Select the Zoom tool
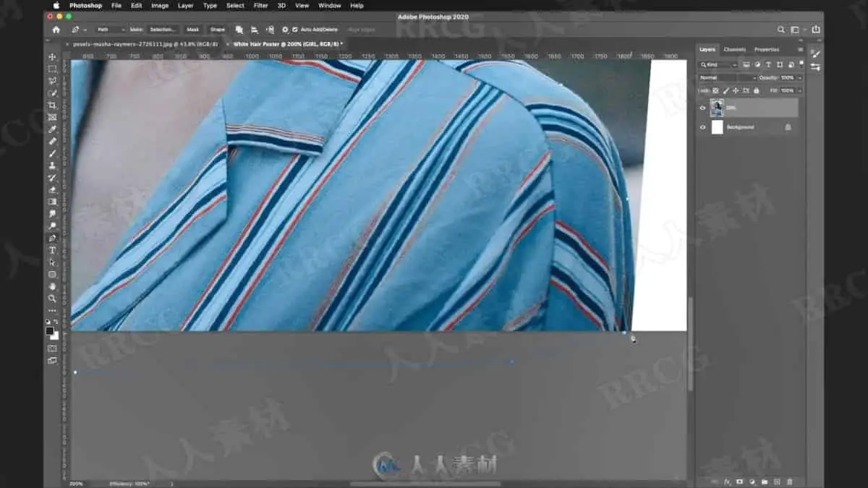This screenshot has height=488, width=868. [x=52, y=298]
